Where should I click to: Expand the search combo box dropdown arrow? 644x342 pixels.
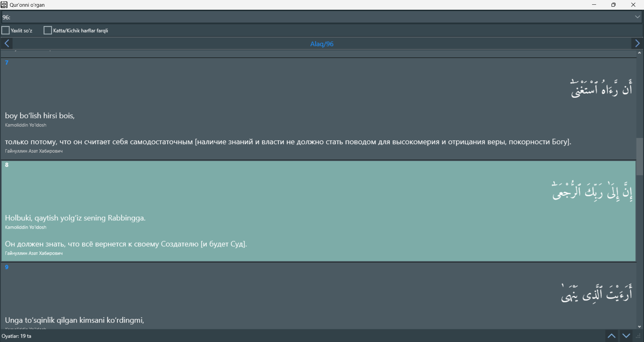point(638,17)
